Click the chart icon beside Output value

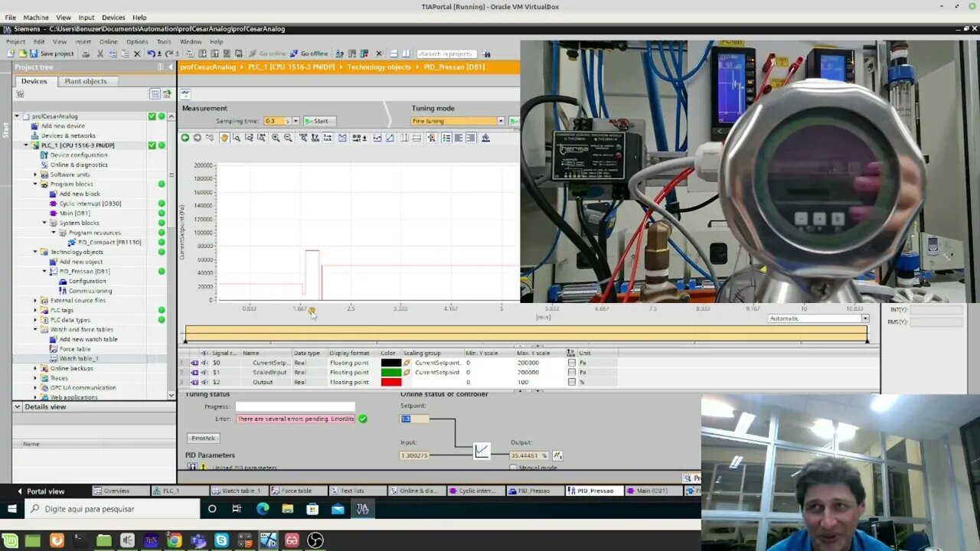(557, 455)
